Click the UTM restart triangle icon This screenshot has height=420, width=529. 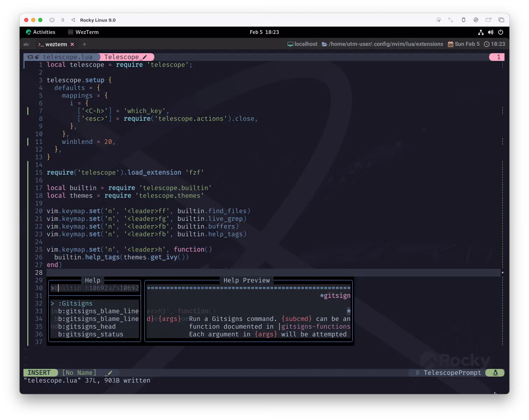click(x=73, y=20)
